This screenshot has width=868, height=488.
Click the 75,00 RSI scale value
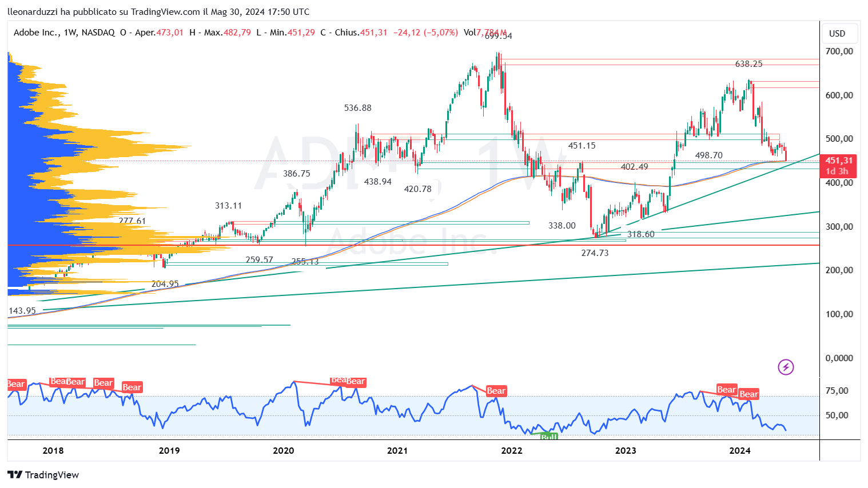(837, 391)
